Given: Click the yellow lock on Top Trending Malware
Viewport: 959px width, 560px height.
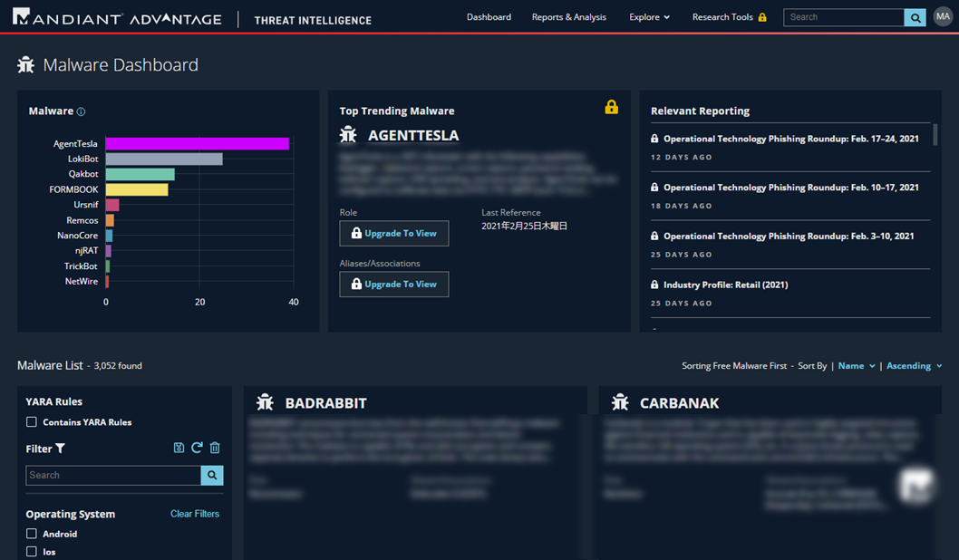Looking at the screenshot, I should (x=611, y=107).
